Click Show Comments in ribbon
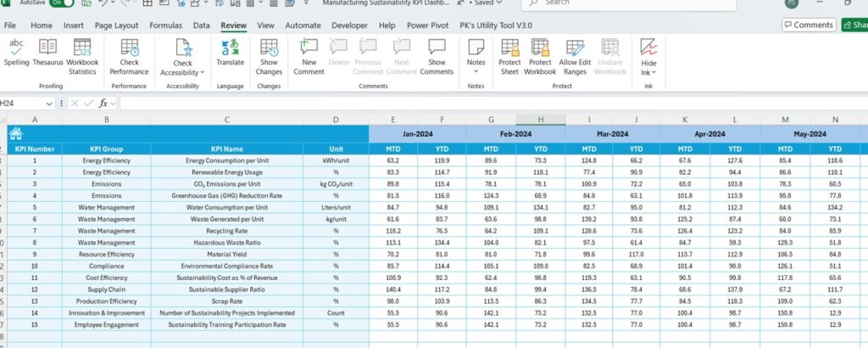Screen dimensions: 868x348 [437, 57]
